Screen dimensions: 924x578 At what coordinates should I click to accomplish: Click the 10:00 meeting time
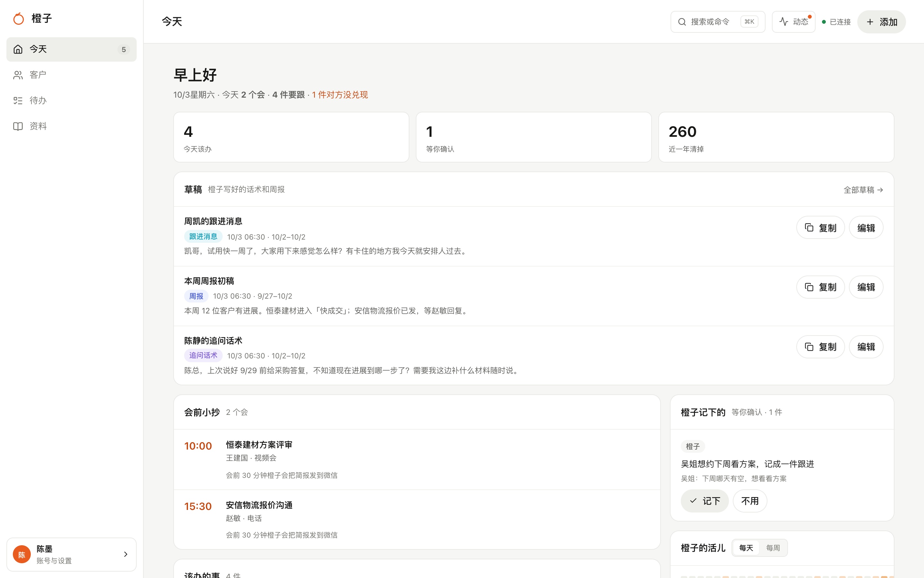[x=198, y=446]
